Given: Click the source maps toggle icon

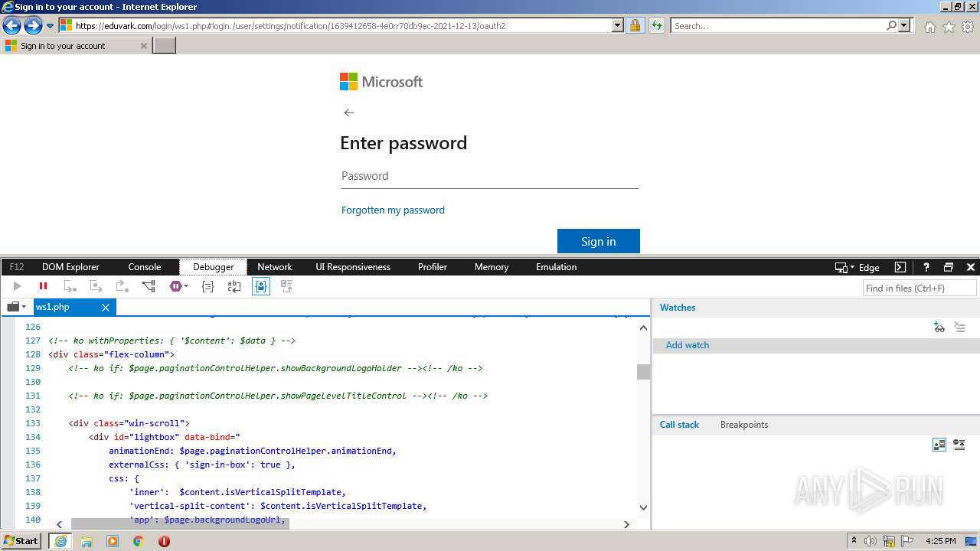Looking at the screenshot, I should tap(287, 286).
